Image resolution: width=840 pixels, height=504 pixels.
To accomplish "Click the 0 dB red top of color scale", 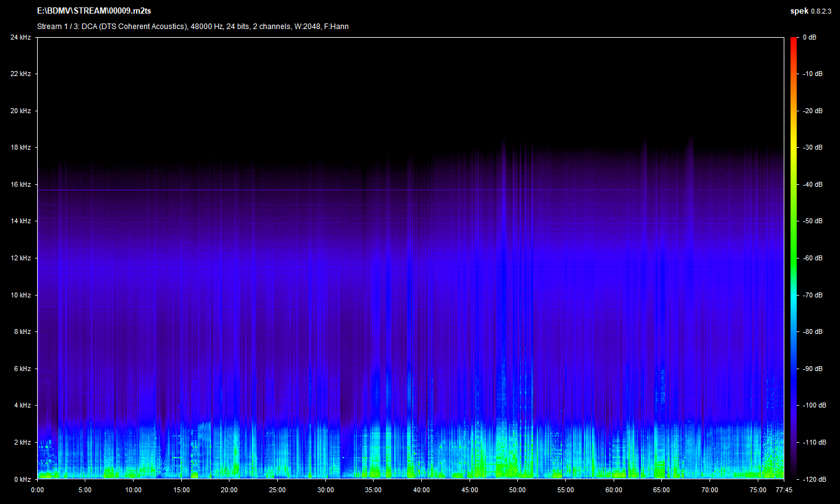I will tap(794, 39).
